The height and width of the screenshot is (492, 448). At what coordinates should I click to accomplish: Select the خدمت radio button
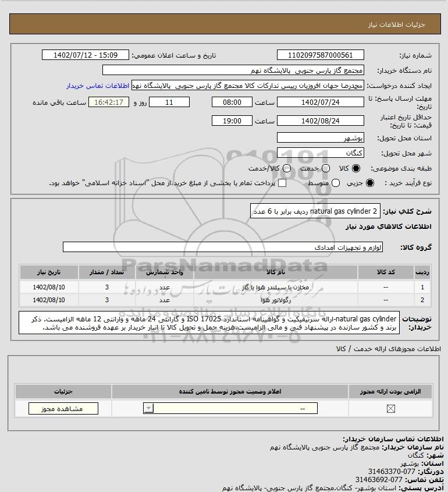pyautogui.click(x=326, y=168)
